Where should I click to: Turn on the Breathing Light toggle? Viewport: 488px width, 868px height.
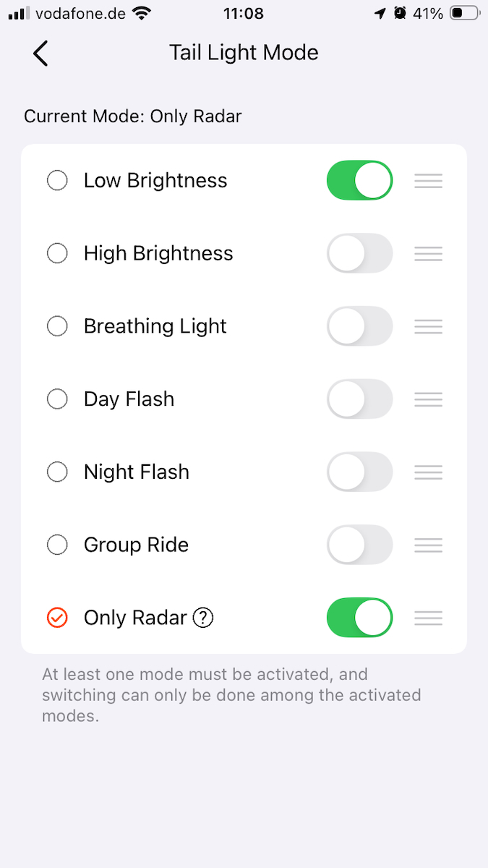click(x=360, y=326)
